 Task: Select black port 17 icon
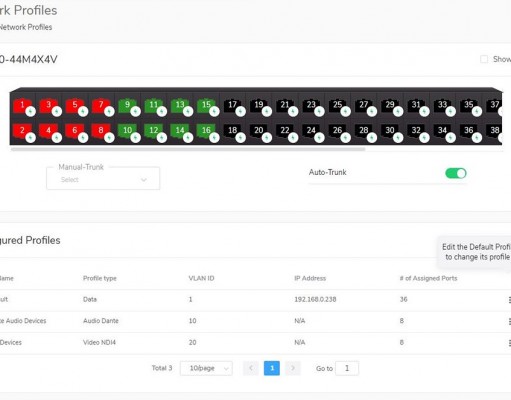(233, 106)
